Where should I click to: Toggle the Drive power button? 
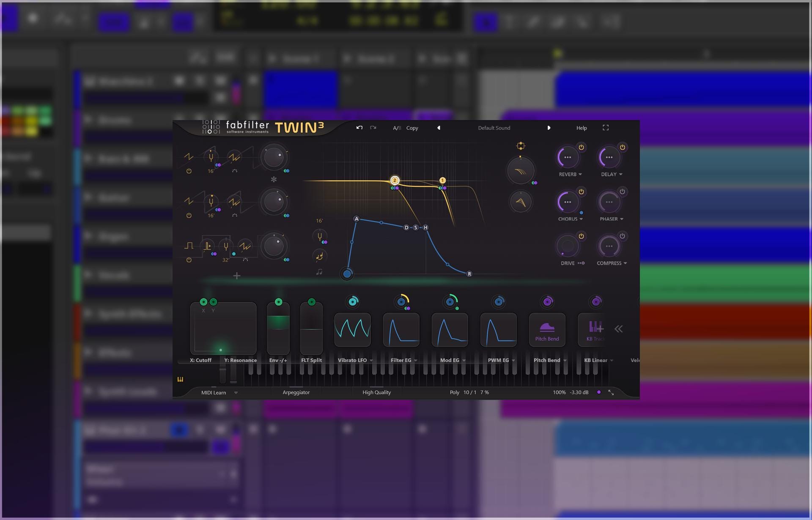(x=582, y=236)
